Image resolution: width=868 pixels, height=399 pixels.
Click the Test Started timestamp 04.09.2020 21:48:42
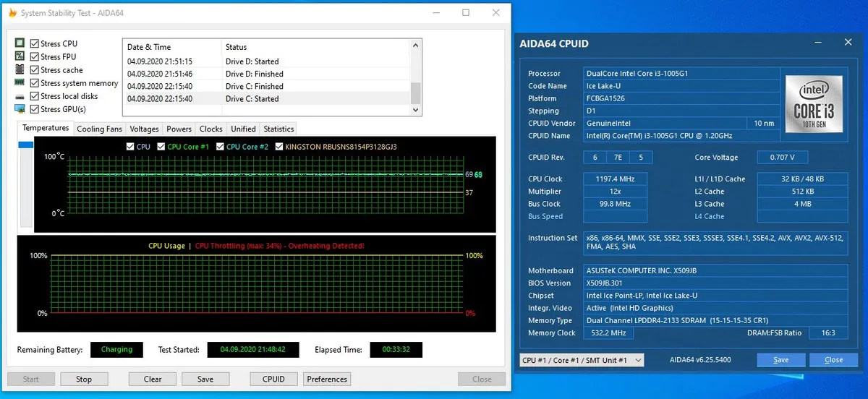click(x=254, y=350)
